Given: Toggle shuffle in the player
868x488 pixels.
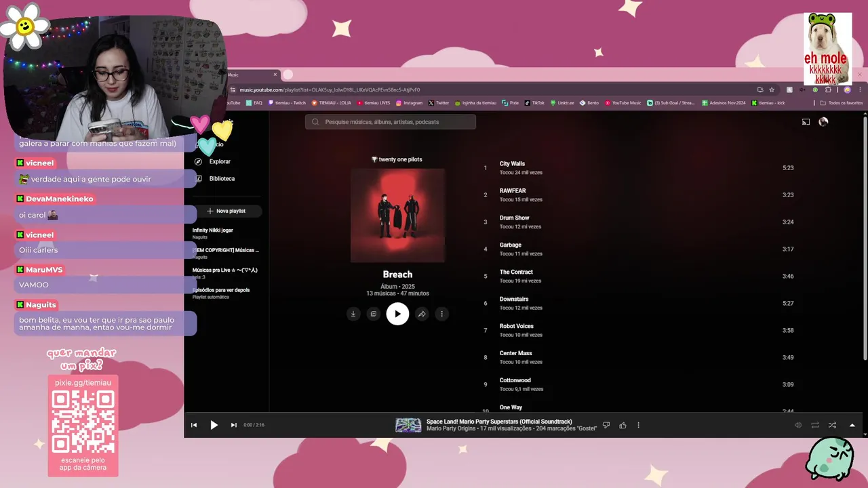Looking at the screenshot, I should coord(832,425).
